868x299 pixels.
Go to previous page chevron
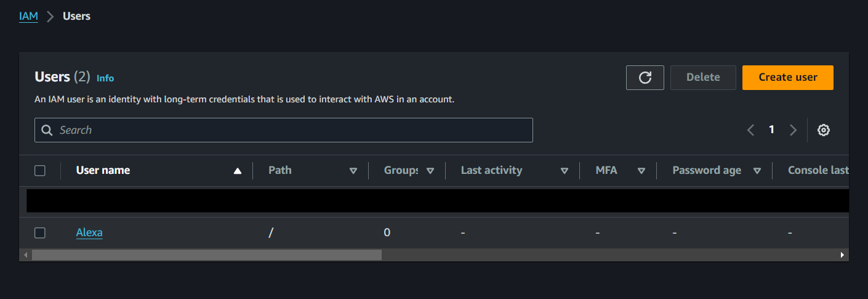click(x=750, y=130)
